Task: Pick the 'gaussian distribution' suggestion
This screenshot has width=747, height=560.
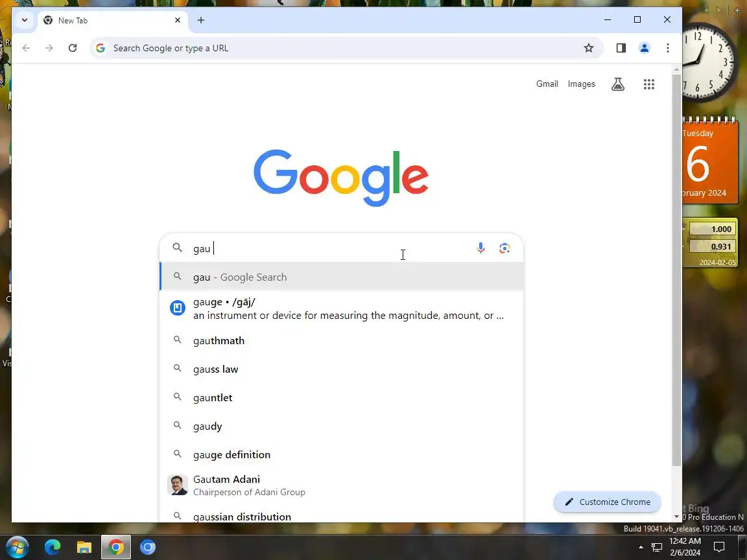Action: point(342,515)
